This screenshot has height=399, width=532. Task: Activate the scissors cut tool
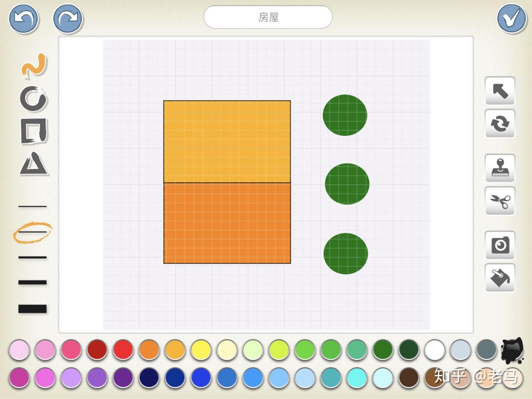coord(500,201)
